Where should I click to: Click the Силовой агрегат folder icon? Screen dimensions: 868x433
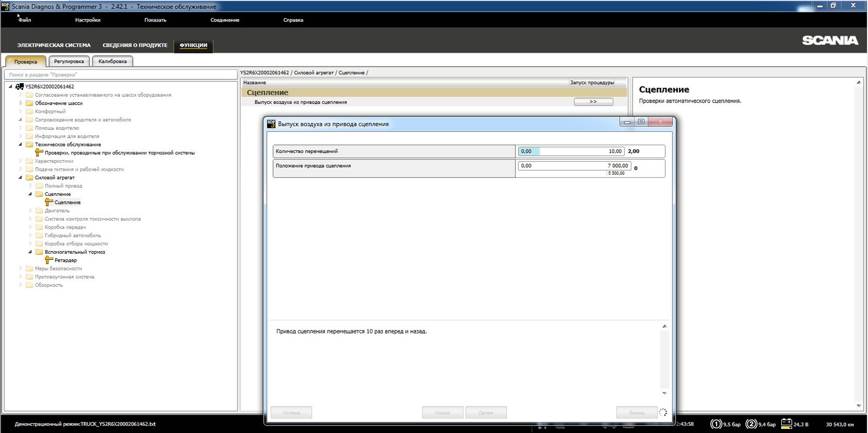(x=29, y=178)
